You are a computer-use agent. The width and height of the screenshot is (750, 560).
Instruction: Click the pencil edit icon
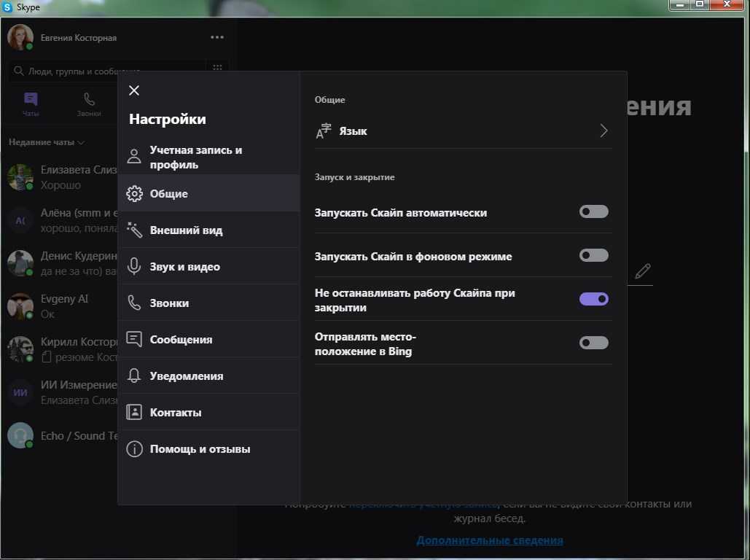(x=642, y=272)
